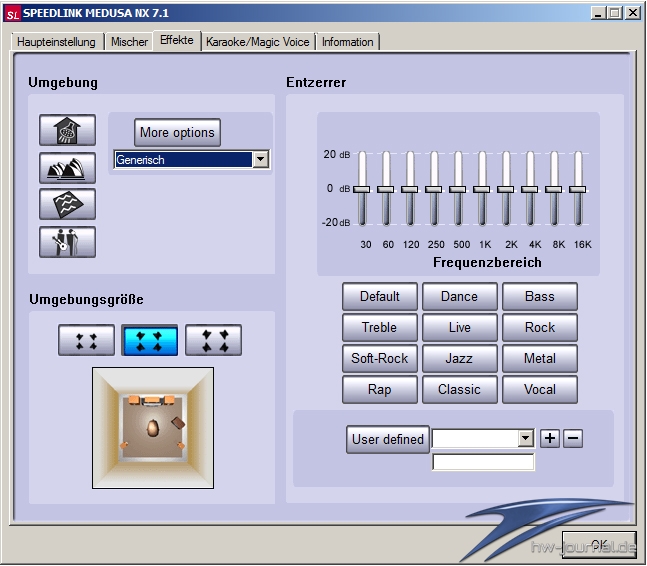Viewport: 647px width, 566px height.
Task: Close the Speedlink Medusa window
Action: (x=633, y=13)
